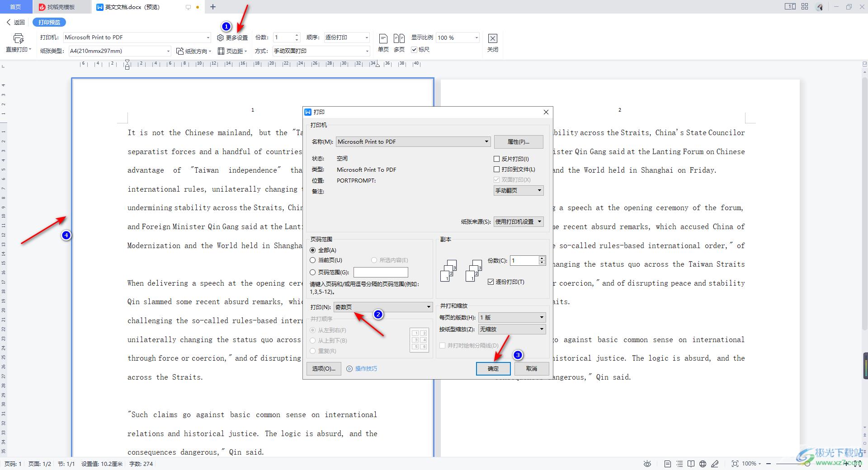Enable reverse print (反片打印) checkbox

pos(496,159)
